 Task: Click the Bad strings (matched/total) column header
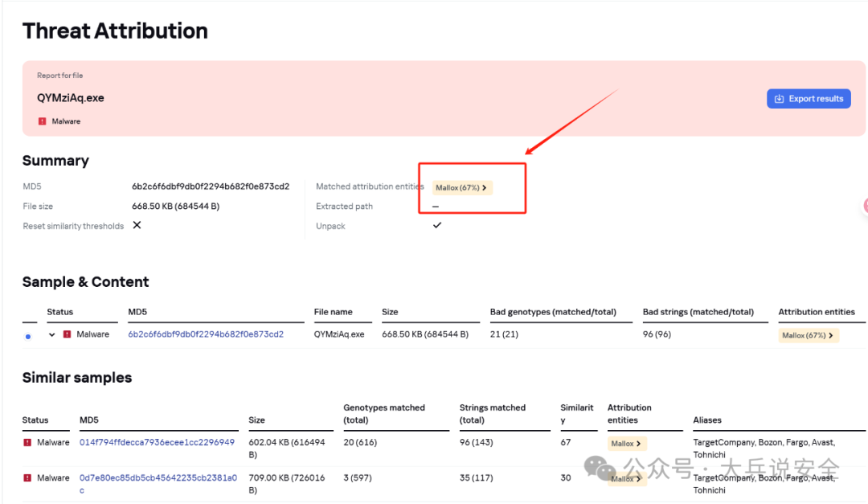pos(698,312)
